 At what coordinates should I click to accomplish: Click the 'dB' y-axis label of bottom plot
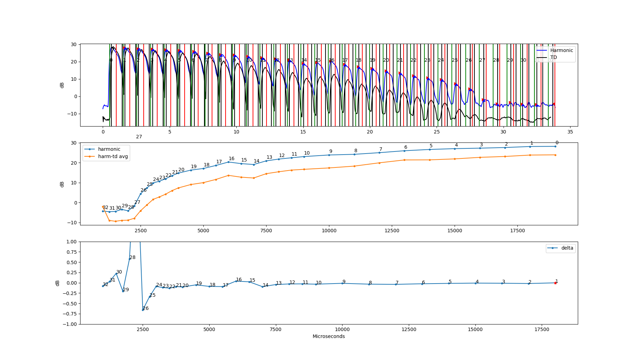58,283
